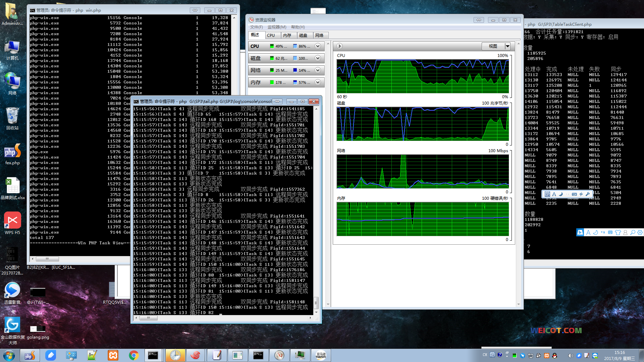Click the tail.php window horizontal scrollbar thumb
The image size is (644, 362).
click(148, 318)
